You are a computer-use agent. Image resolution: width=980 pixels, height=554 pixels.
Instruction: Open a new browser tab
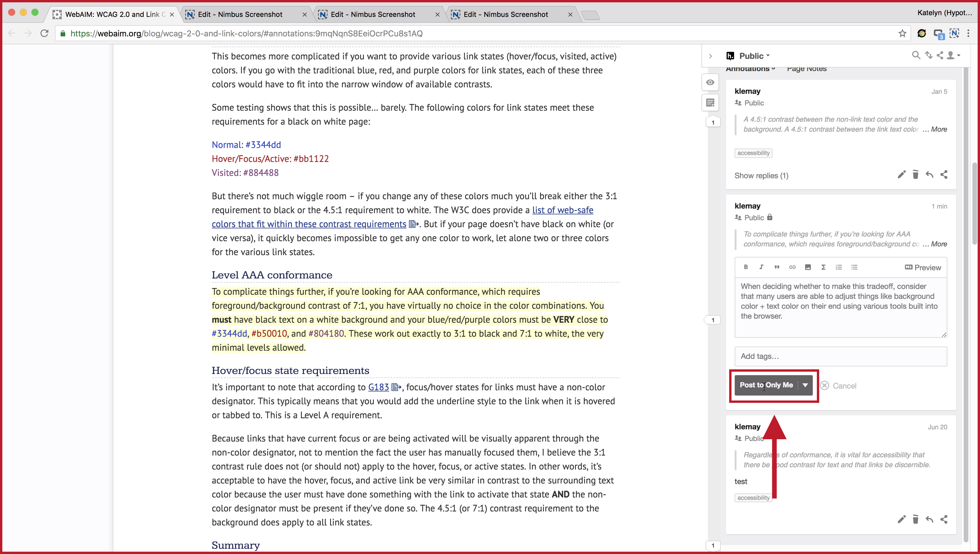point(591,15)
